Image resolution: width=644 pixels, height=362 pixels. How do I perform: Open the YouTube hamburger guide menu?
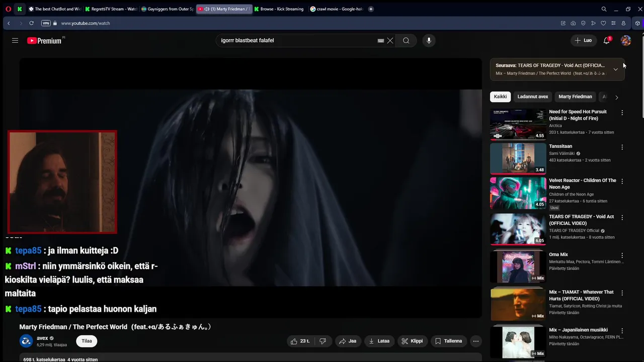(15, 40)
